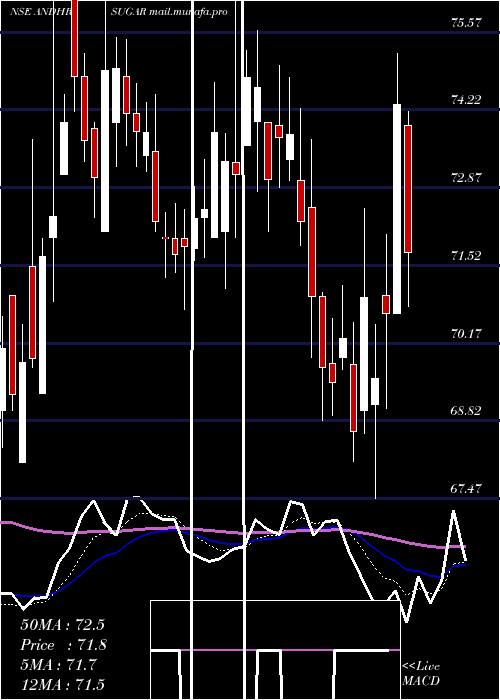Click the Live MACD label

pos(421,673)
